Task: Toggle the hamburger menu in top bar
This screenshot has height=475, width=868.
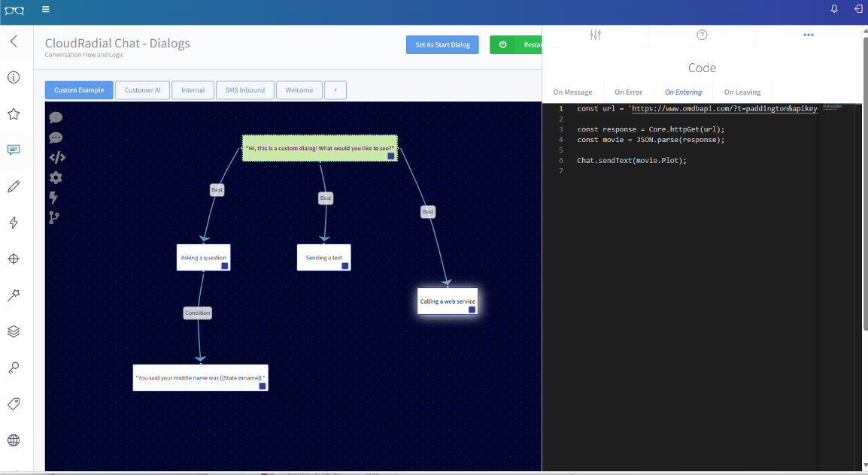Action: [x=46, y=9]
